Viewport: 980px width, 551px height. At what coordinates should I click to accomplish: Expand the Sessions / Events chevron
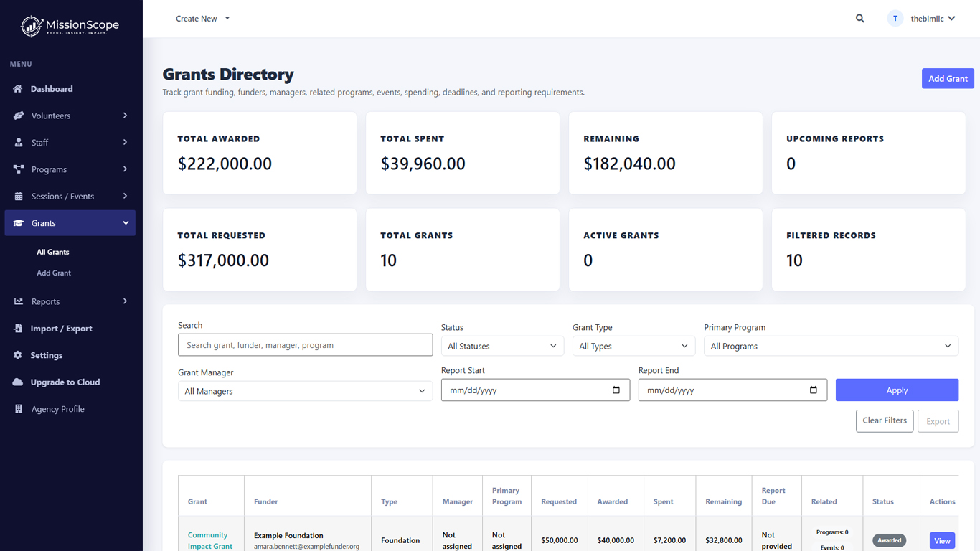point(125,196)
